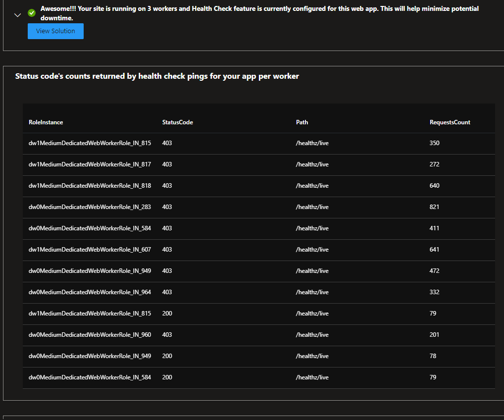Viewport: 504px width, 420px height.
Task: Select the dw1MediumDedicatedWebWorkerRole_IN_817 instance cell
Action: (x=90, y=164)
